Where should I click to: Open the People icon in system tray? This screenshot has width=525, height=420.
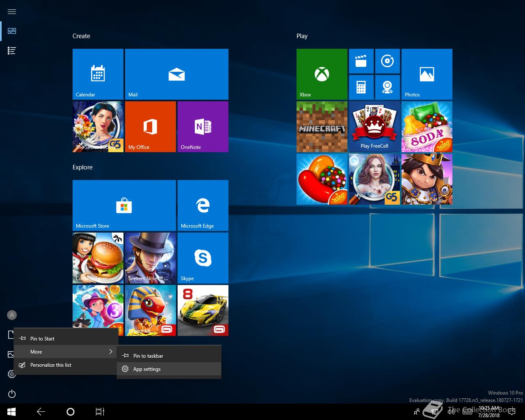[417, 412]
